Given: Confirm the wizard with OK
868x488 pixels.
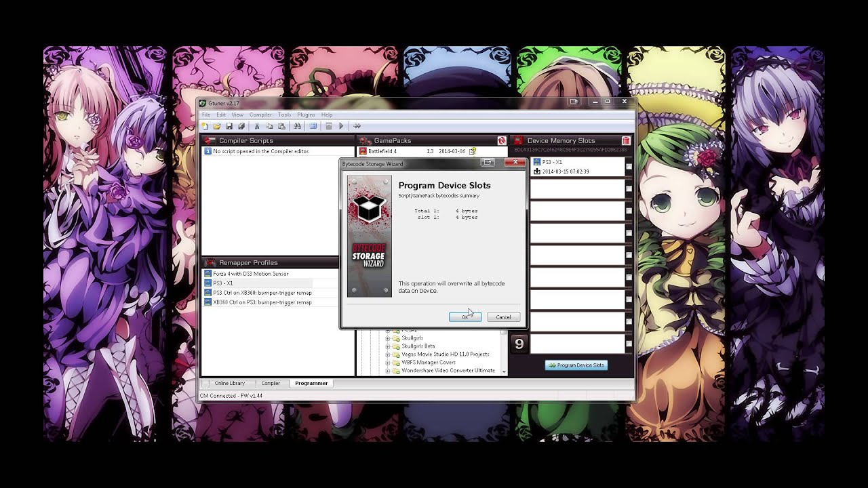Looking at the screenshot, I should tap(465, 317).
